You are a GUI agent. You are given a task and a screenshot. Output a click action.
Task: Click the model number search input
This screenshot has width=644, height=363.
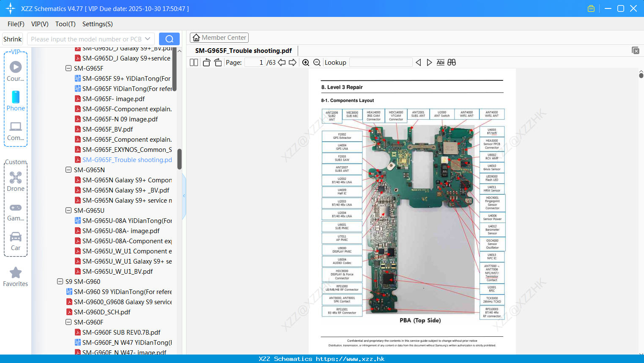pyautogui.click(x=87, y=39)
